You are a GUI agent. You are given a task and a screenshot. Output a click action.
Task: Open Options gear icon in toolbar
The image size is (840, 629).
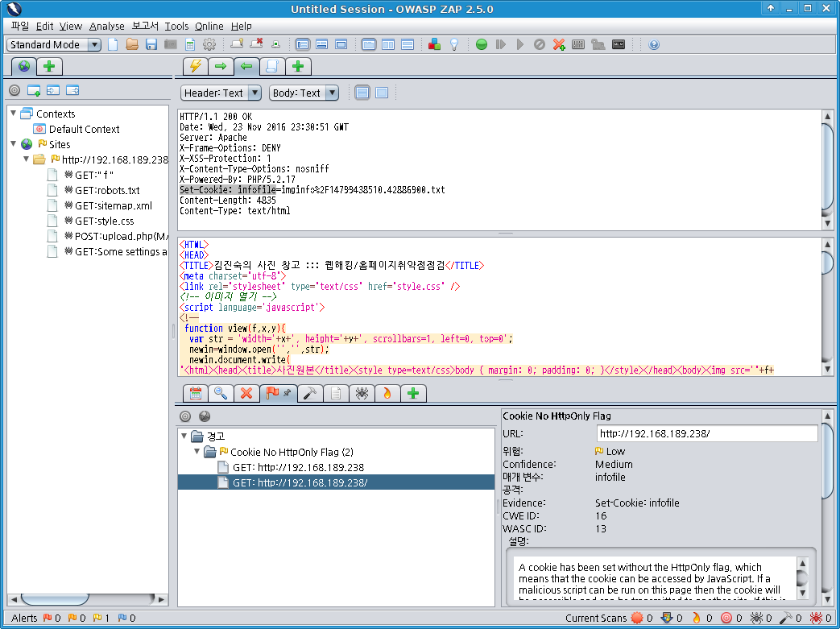point(209,44)
